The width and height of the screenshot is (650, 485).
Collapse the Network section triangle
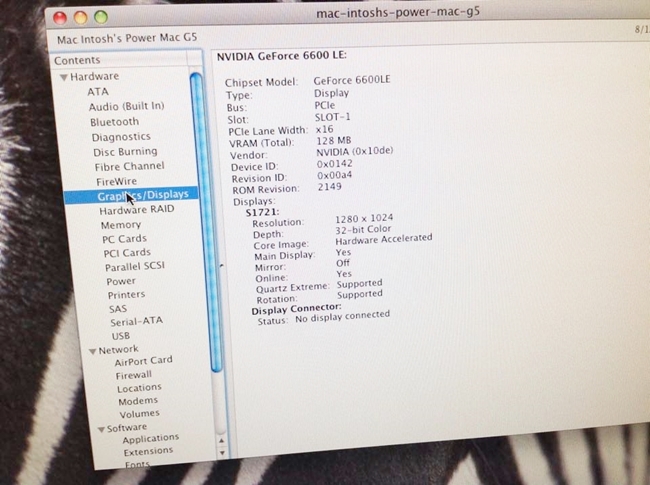tap(90, 350)
